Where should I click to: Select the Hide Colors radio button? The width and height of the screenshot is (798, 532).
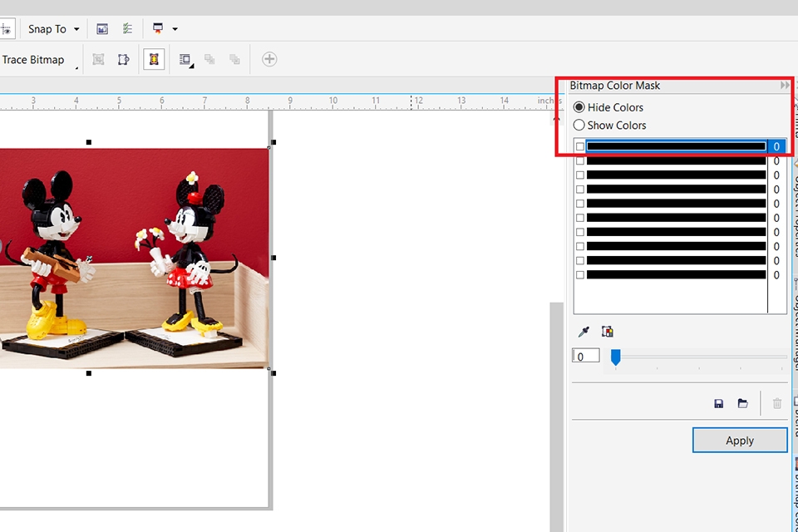(579, 107)
